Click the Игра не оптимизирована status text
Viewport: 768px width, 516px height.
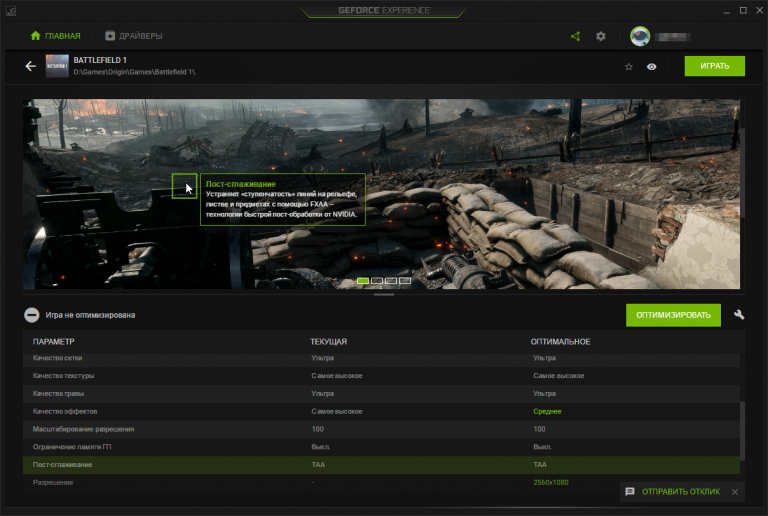pyautogui.click(x=90, y=315)
